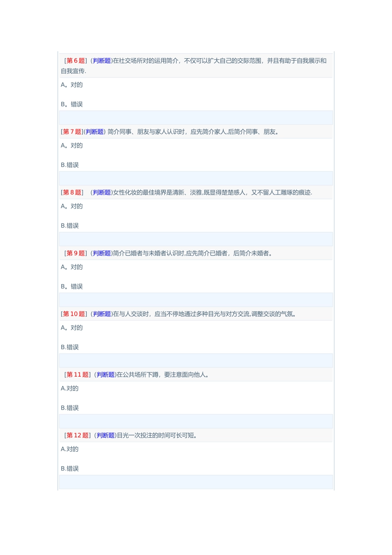The image size is (392, 555).
Task: Select answer B 错误 for question 8
Action: tap(70, 225)
